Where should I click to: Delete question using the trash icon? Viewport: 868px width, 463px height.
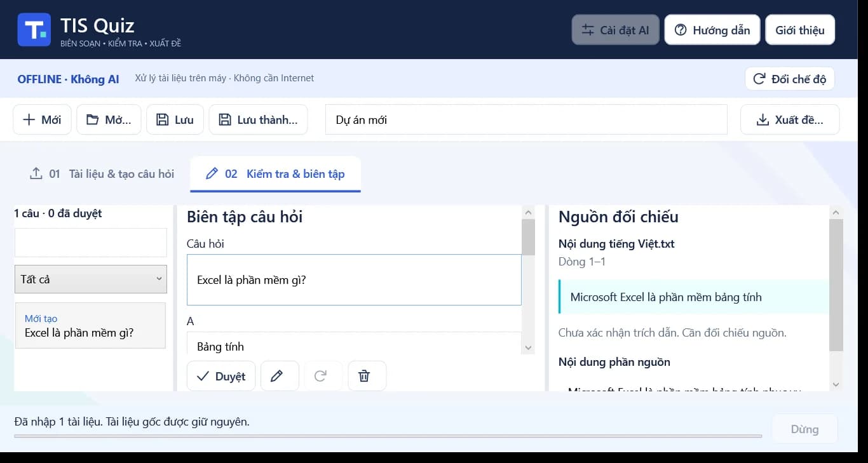(367, 376)
